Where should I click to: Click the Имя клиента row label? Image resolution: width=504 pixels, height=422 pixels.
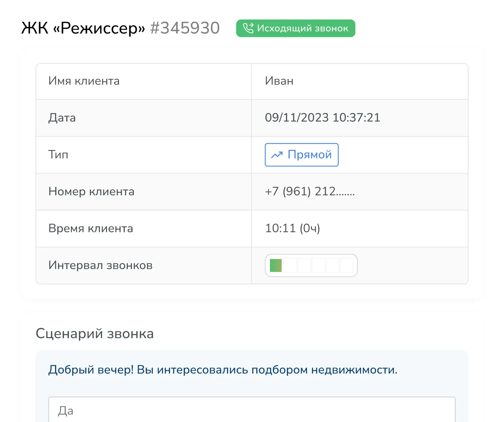(x=84, y=81)
